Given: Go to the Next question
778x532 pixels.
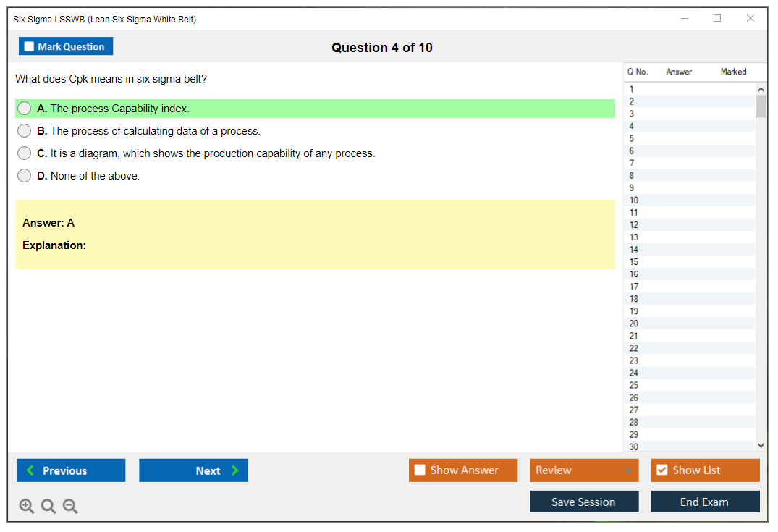Looking at the screenshot, I should click(x=193, y=470).
